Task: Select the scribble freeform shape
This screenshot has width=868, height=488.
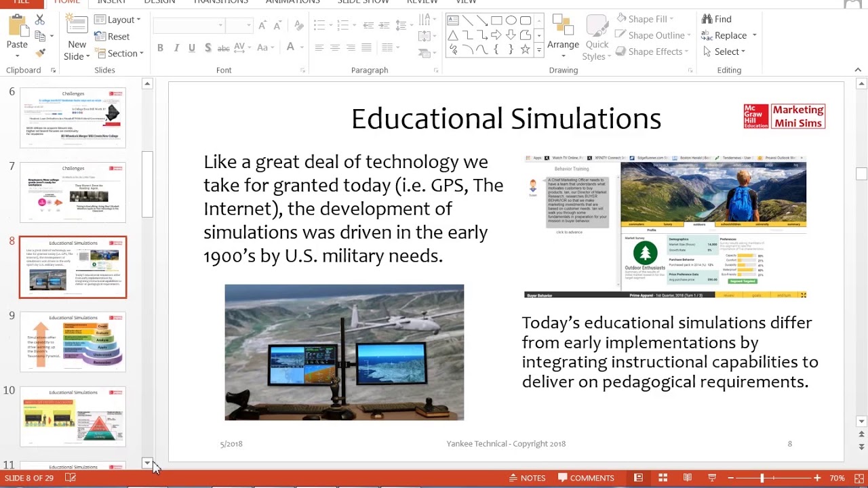Action: coord(453,50)
